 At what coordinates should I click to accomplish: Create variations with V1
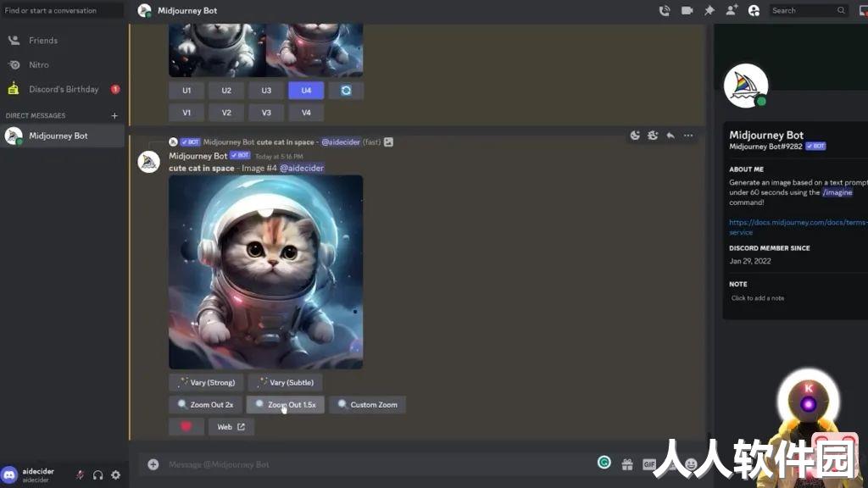(x=186, y=113)
